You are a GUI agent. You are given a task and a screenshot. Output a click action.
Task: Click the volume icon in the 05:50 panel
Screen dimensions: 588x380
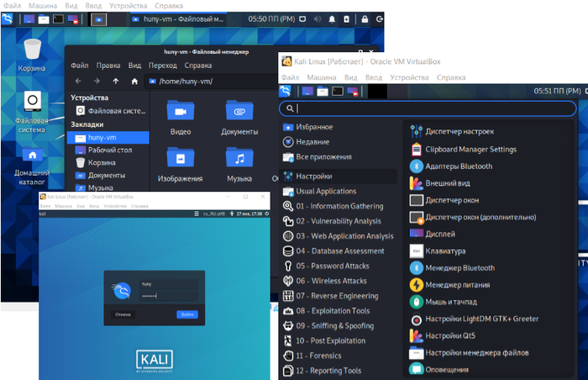click(318, 19)
